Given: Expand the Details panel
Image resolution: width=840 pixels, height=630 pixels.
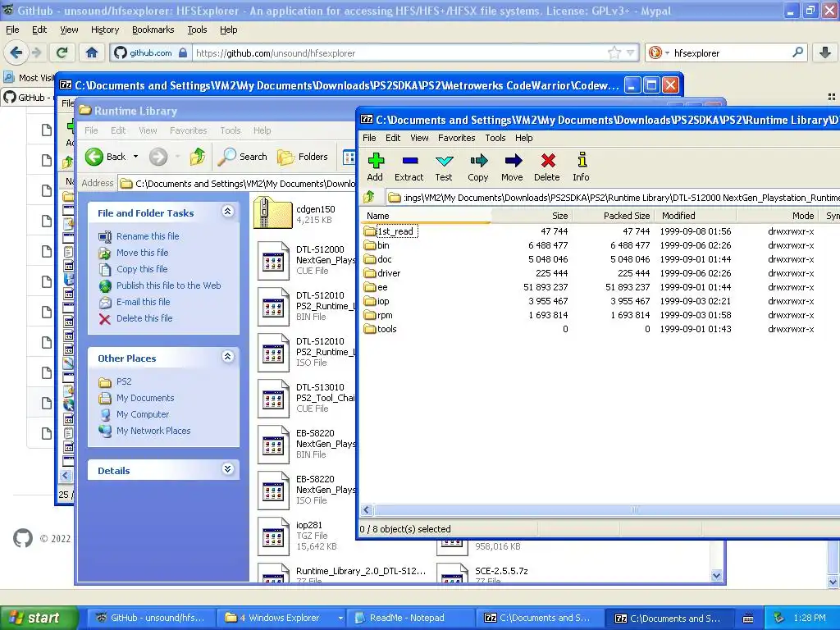Looking at the screenshot, I should pos(228,469).
